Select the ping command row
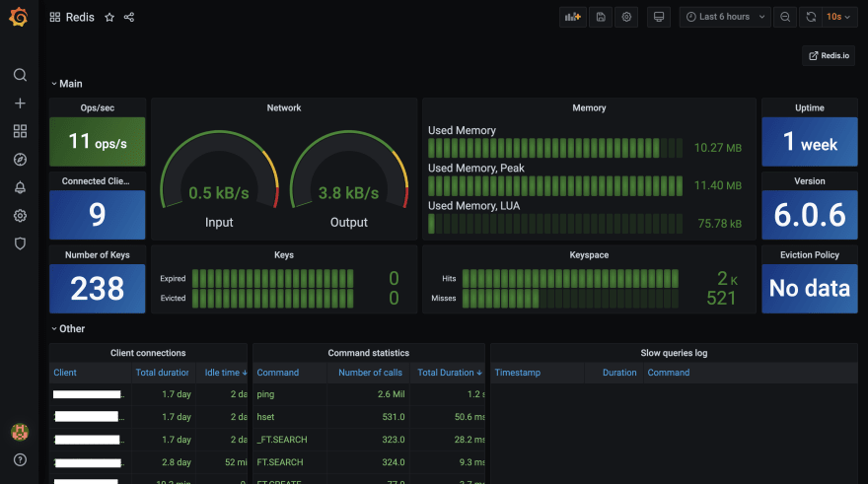868x484 pixels. 369,394
